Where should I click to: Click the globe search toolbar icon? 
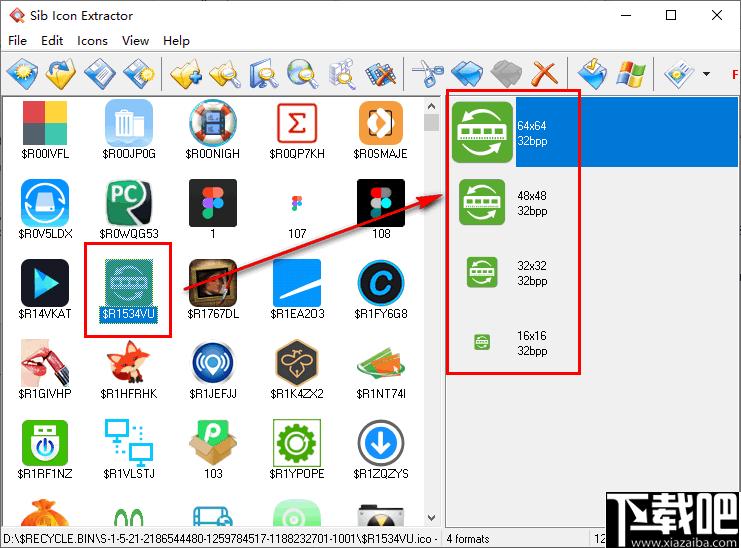[x=301, y=73]
